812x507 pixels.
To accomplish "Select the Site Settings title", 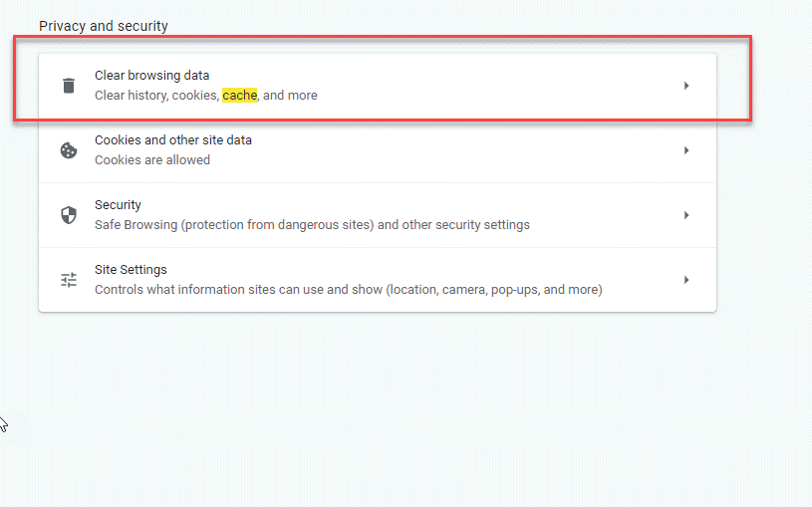I will click(131, 270).
